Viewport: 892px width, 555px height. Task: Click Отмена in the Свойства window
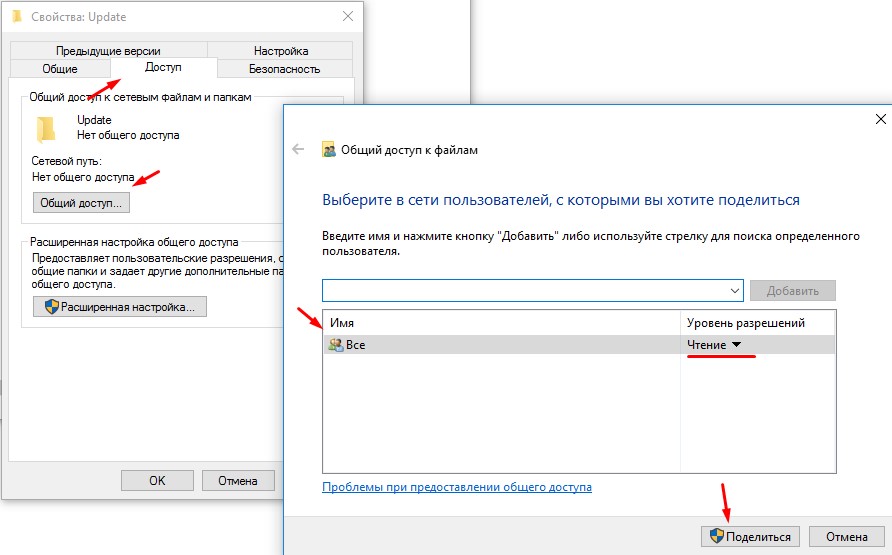[x=238, y=481]
